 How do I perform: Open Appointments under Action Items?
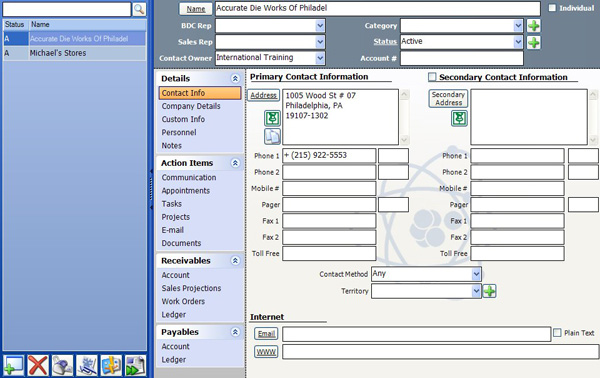coord(186,191)
